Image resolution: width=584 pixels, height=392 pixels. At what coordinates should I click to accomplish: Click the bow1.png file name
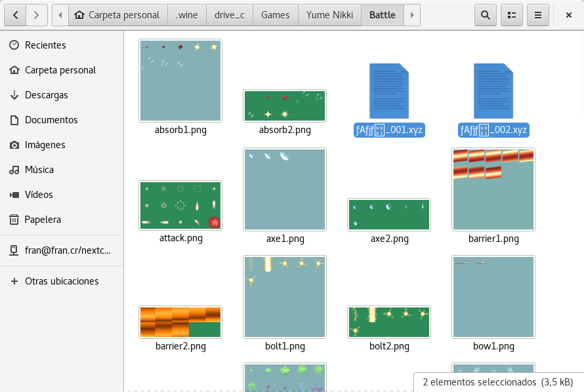(x=493, y=346)
